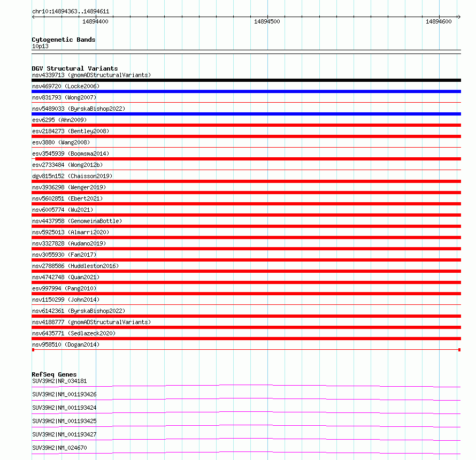
Task: Select esv6295 (Ahn2009) variant label
Action: point(59,120)
